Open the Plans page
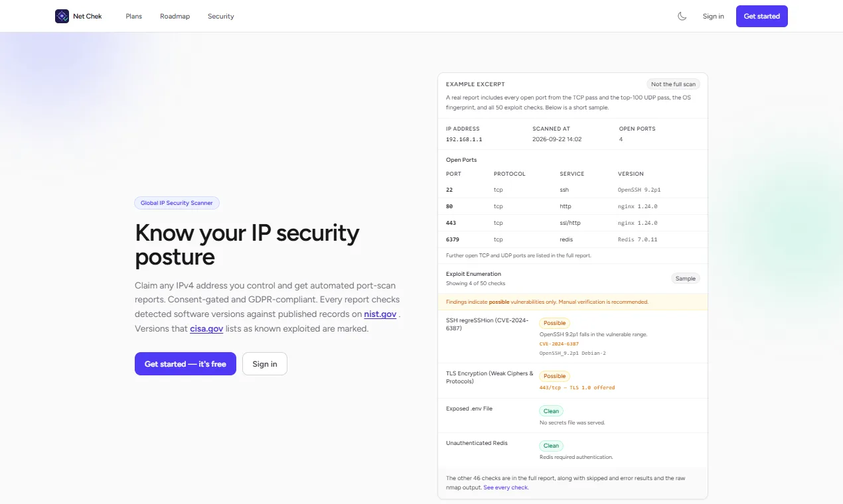Viewport: 843px width, 504px height. (134, 16)
